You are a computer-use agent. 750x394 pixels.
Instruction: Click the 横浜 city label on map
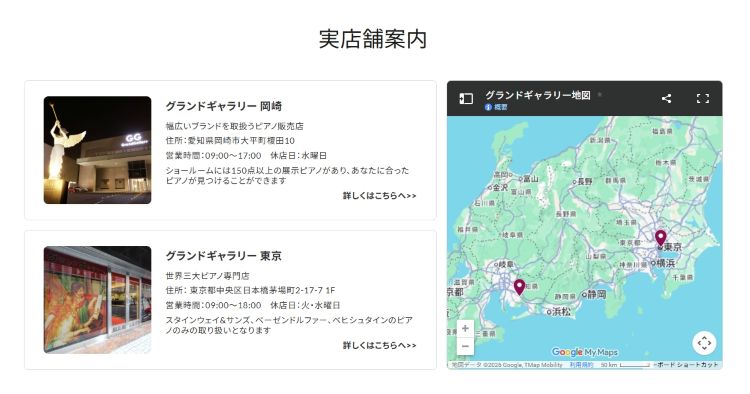[665, 263]
